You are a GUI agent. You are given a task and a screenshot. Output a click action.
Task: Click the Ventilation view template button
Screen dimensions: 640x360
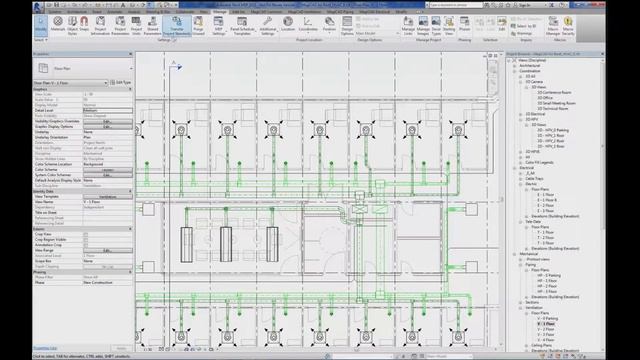[x=108, y=197]
